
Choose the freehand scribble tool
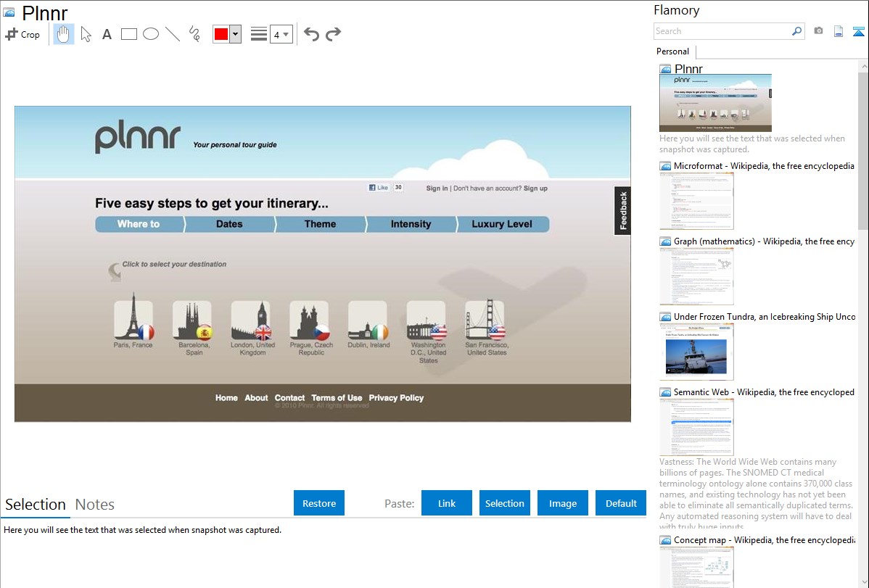(x=194, y=34)
